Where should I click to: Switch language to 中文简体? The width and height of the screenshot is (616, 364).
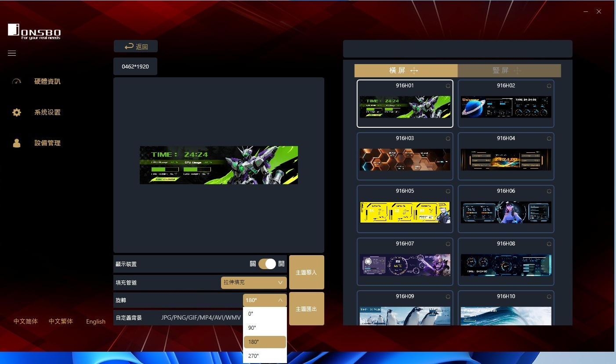coord(25,321)
